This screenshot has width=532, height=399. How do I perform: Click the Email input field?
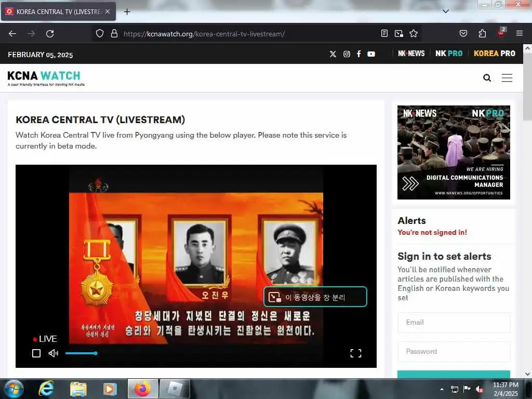point(454,322)
